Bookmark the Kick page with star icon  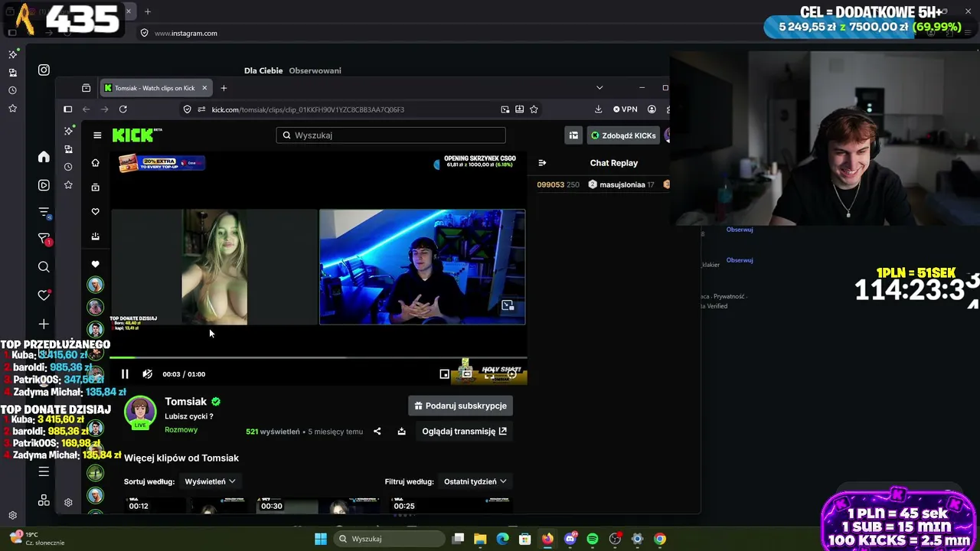pyautogui.click(x=534, y=109)
